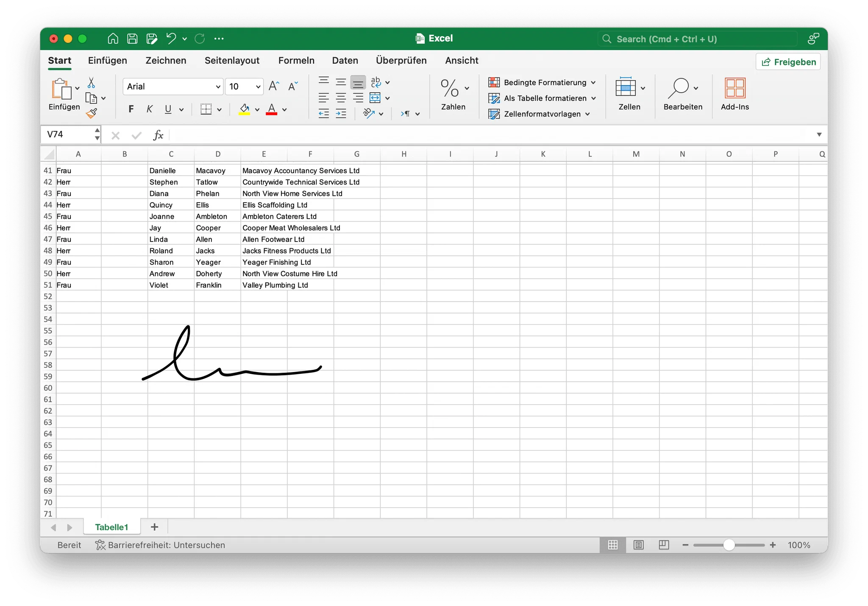Toggle bottom vertical alignment

358,82
